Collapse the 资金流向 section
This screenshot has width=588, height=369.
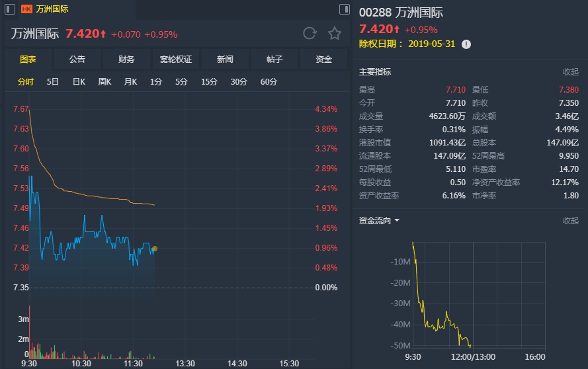(570, 220)
